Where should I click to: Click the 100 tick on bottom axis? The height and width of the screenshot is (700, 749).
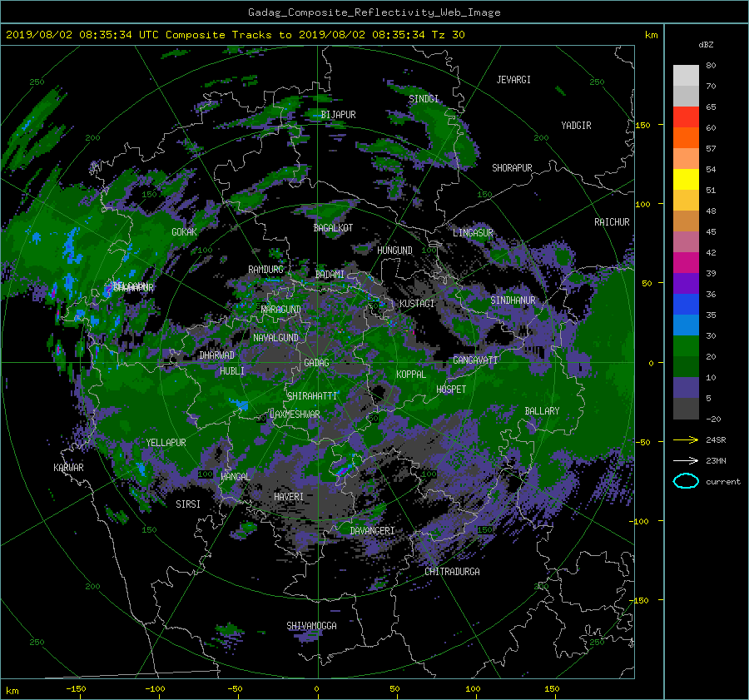(x=473, y=688)
